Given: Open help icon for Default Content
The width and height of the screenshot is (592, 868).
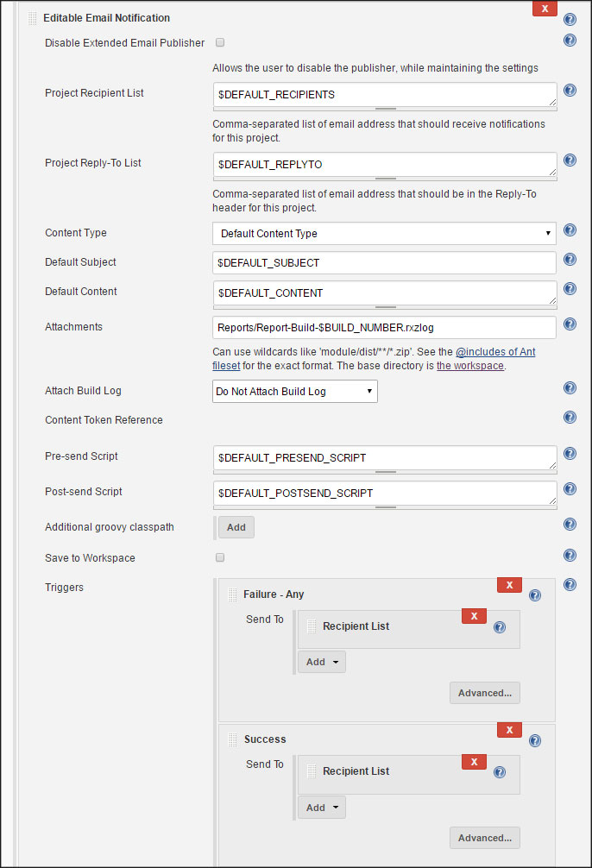Looking at the screenshot, I should tap(570, 288).
